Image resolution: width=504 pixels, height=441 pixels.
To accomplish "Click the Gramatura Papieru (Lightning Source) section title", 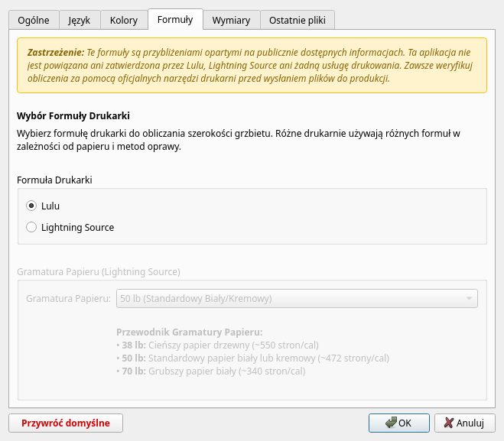I will 98,271.
